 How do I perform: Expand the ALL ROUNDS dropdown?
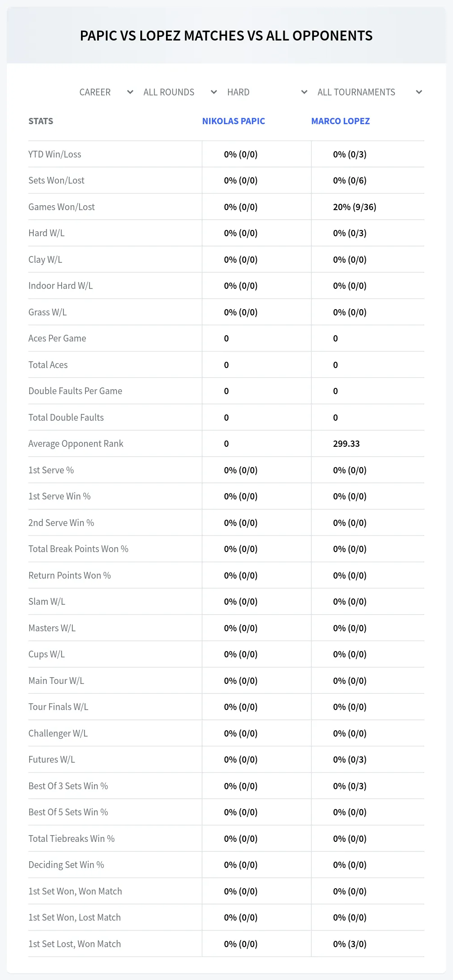click(180, 92)
